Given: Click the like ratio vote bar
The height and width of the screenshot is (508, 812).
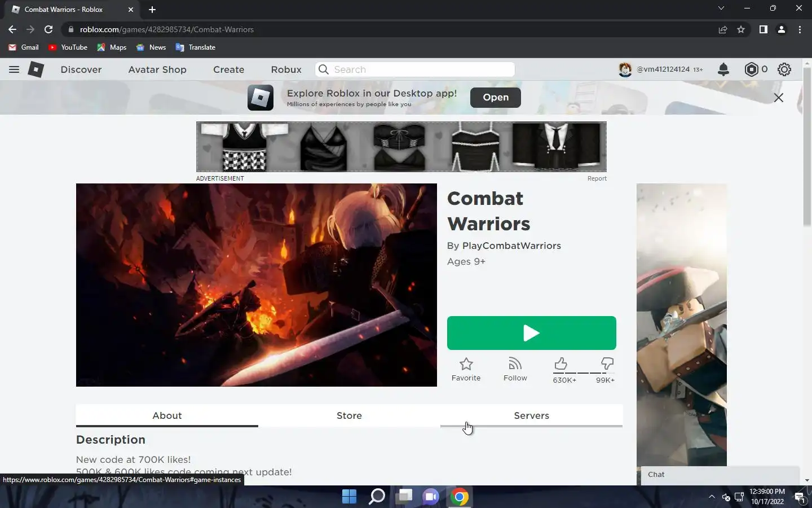Looking at the screenshot, I should tap(584, 373).
